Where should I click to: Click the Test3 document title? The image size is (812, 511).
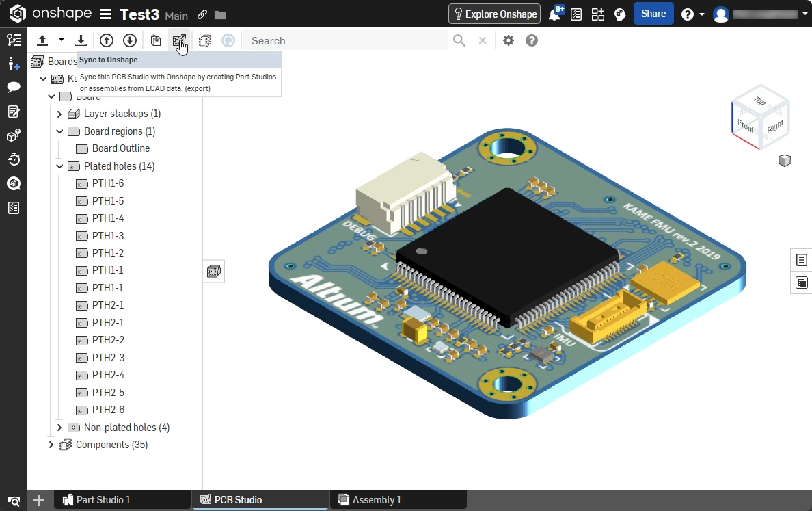(139, 14)
